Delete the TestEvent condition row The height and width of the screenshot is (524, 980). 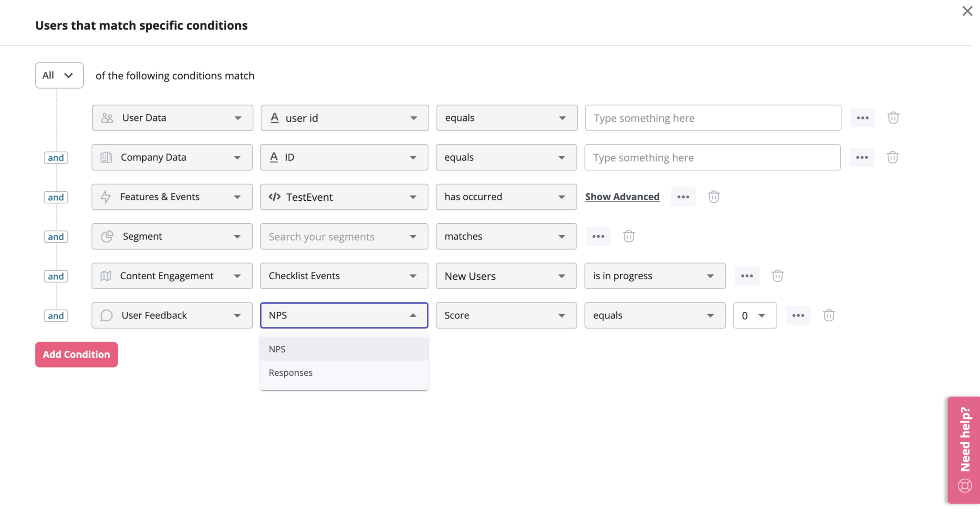(713, 196)
